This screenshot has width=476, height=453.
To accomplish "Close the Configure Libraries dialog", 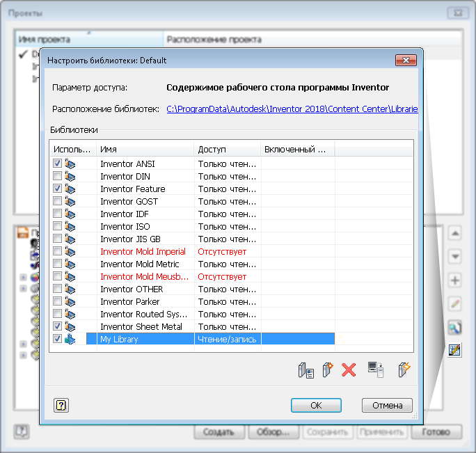I will 406,60.
